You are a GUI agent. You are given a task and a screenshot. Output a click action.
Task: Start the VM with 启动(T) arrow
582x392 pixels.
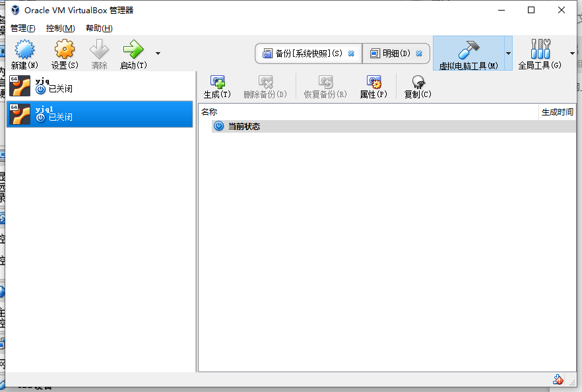coord(133,49)
